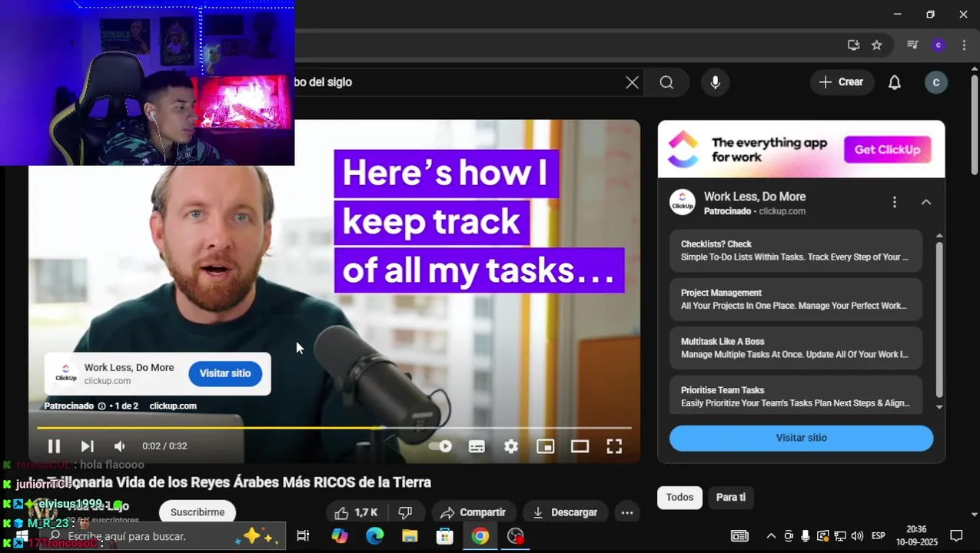Screen dimensions: 980x553
Task: Switch to Chrome in the taskbar
Action: click(x=480, y=536)
